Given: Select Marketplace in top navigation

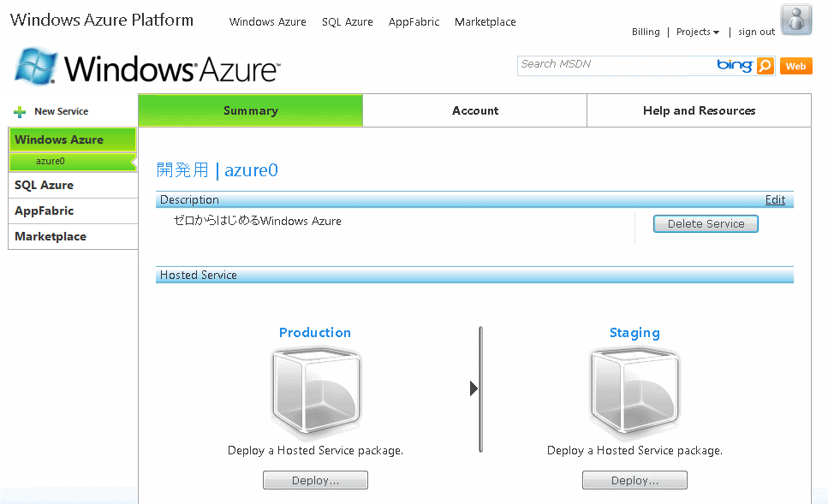Looking at the screenshot, I should (x=485, y=21).
